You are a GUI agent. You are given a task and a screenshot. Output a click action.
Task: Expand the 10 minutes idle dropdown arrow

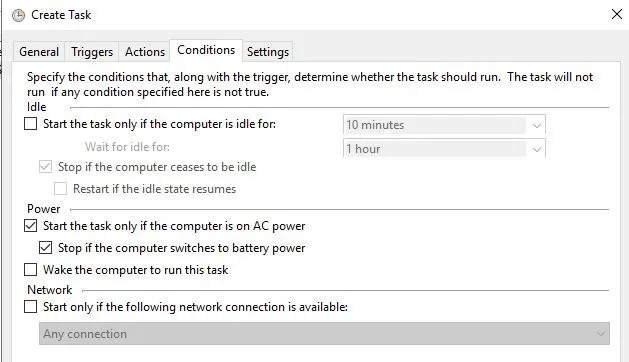coord(536,125)
